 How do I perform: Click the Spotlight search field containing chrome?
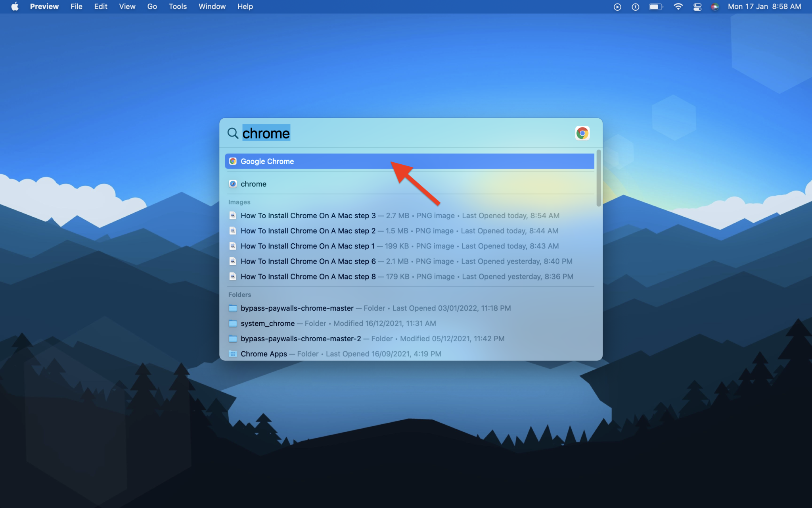pyautogui.click(x=406, y=133)
